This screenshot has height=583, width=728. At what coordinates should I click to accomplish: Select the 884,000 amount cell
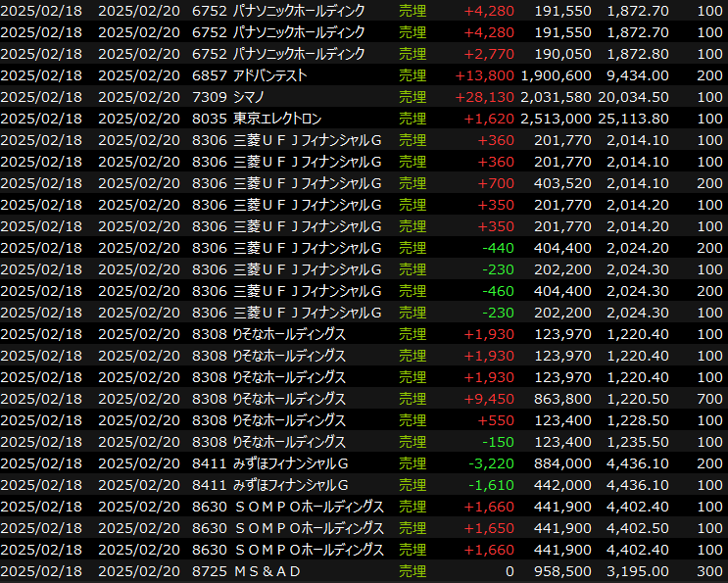click(563, 463)
